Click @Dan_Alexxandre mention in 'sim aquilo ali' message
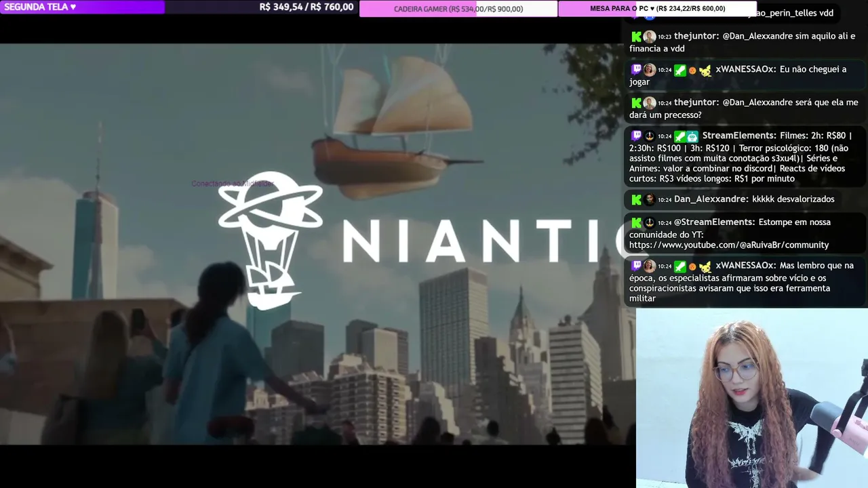868x488 pixels. click(758, 37)
